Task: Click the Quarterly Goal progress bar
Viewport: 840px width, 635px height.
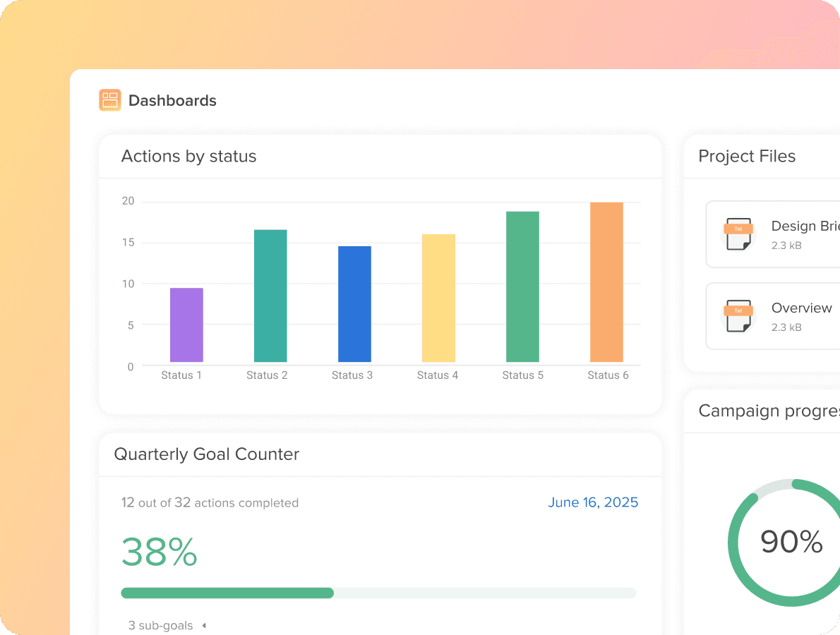Action: tap(380, 593)
